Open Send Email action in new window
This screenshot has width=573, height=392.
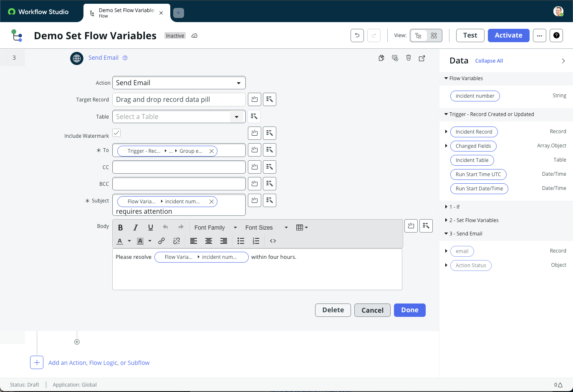click(x=422, y=58)
